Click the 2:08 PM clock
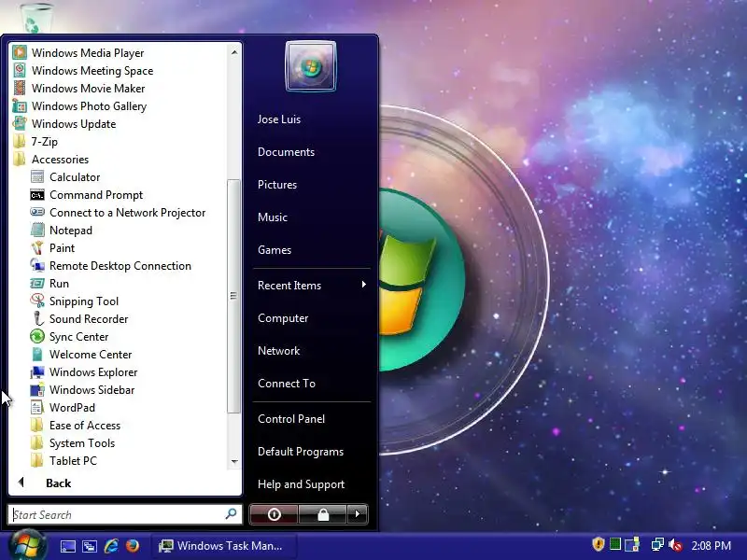The width and height of the screenshot is (747, 560). click(712, 545)
